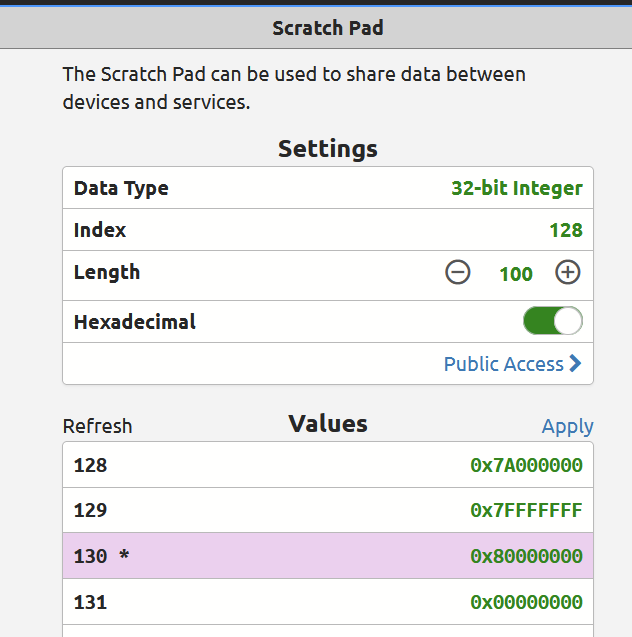The image size is (632, 637).
Task: Select the row labeled 128
Action: pyautogui.click(x=90, y=465)
